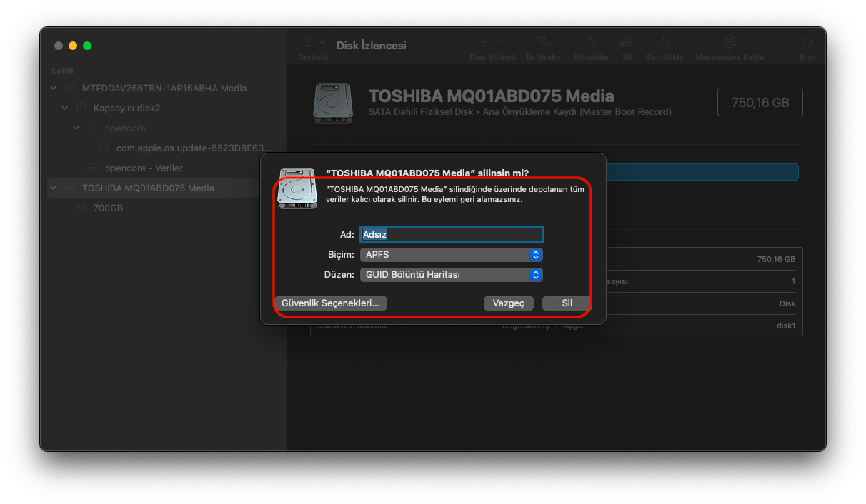Image resolution: width=866 pixels, height=504 pixels.
Task: Select the 700GB volume in sidebar
Action: [x=108, y=208]
